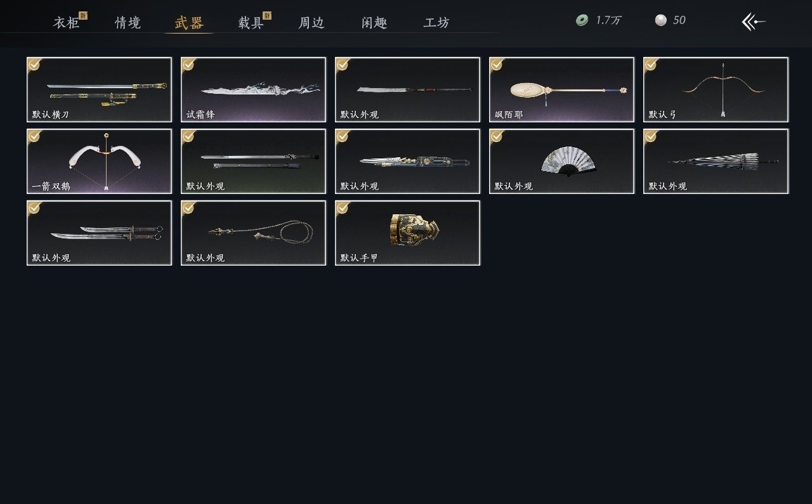The height and width of the screenshot is (504, 812).
Task: Click the pearl currency icon
Action: point(661,20)
